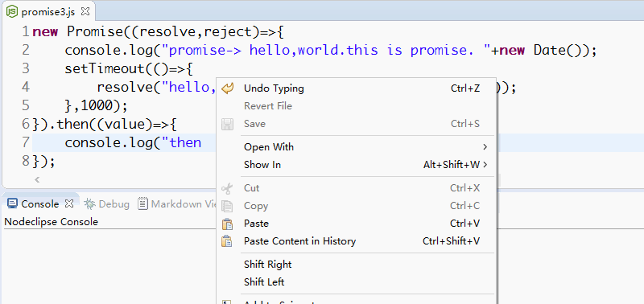The width and height of the screenshot is (644, 304).
Task: Click line number 1 in gutter
Action: [x=26, y=31]
